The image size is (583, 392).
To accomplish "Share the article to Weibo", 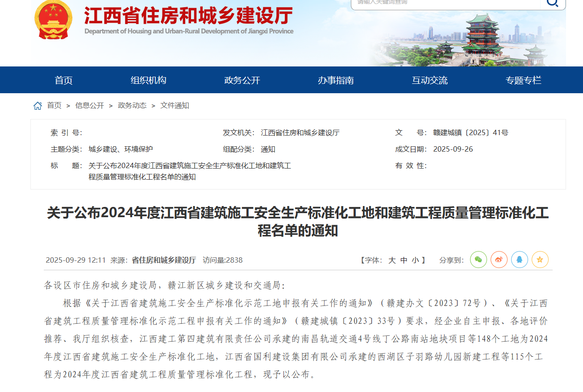I will click(x=499, y=260).
